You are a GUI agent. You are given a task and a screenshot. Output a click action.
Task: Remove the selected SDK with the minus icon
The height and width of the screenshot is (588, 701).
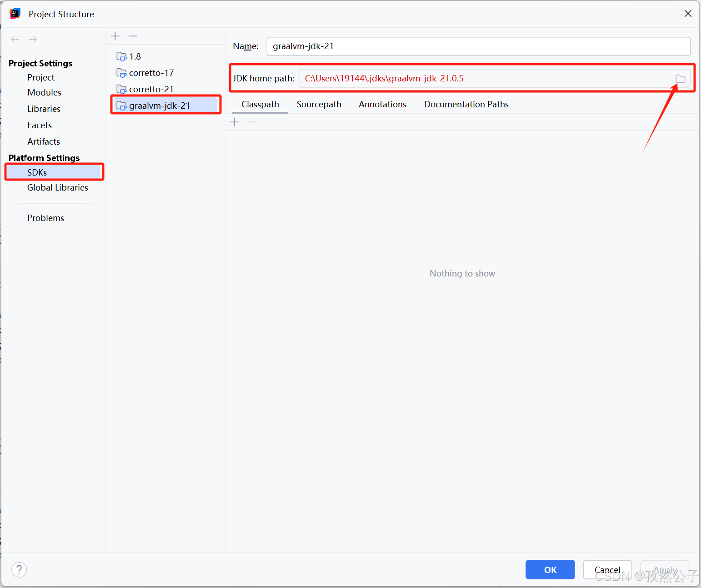[x=133, y=36]
